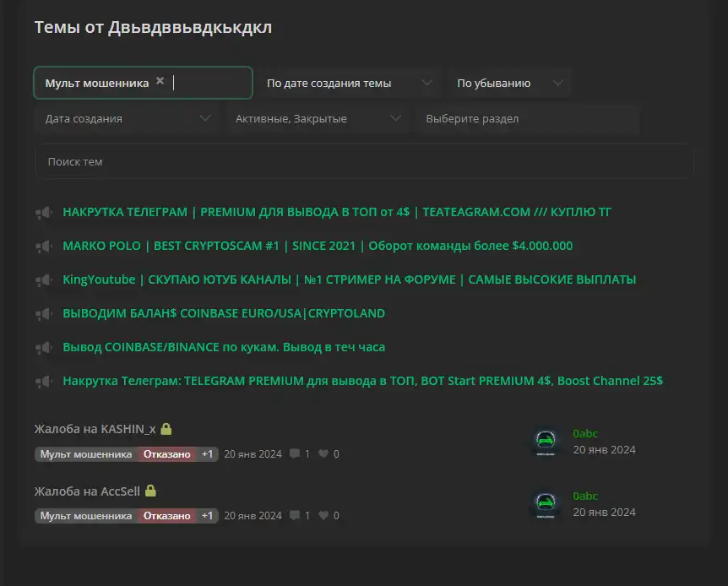The width and height of the screenshot is (728, 586).
Task: Click megaphone icon beside НАКРУТКА ТЕЛЕГРАМ ad
Action: click(44, 213)
